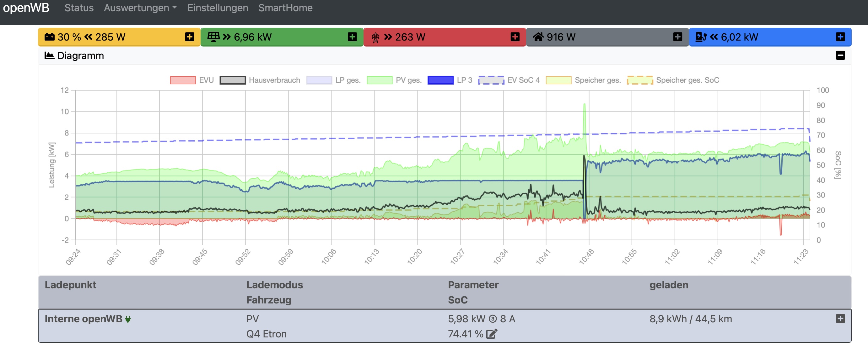Click the SoC edit pencil icon
Screen dimensions: 868x361
point(492,334)
